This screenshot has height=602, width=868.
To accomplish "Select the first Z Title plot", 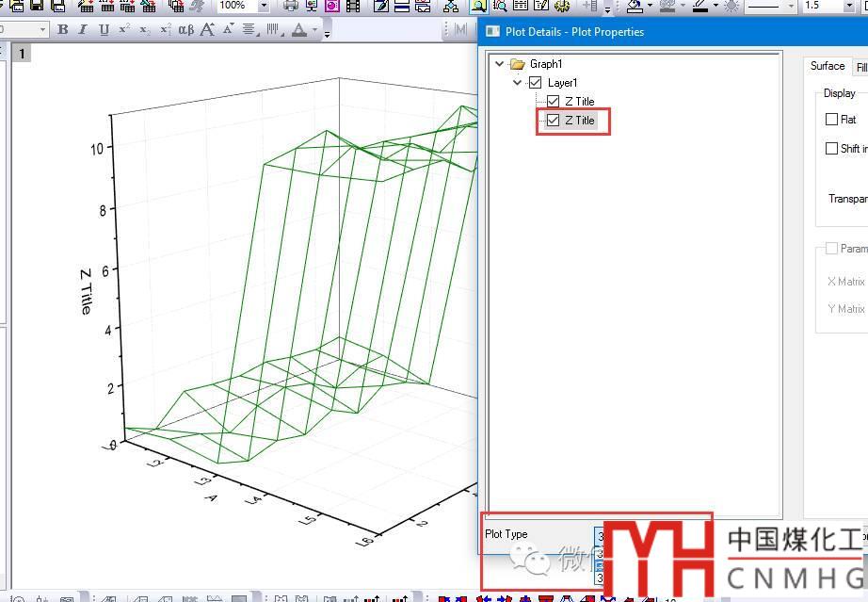I will tap(579, 102).
